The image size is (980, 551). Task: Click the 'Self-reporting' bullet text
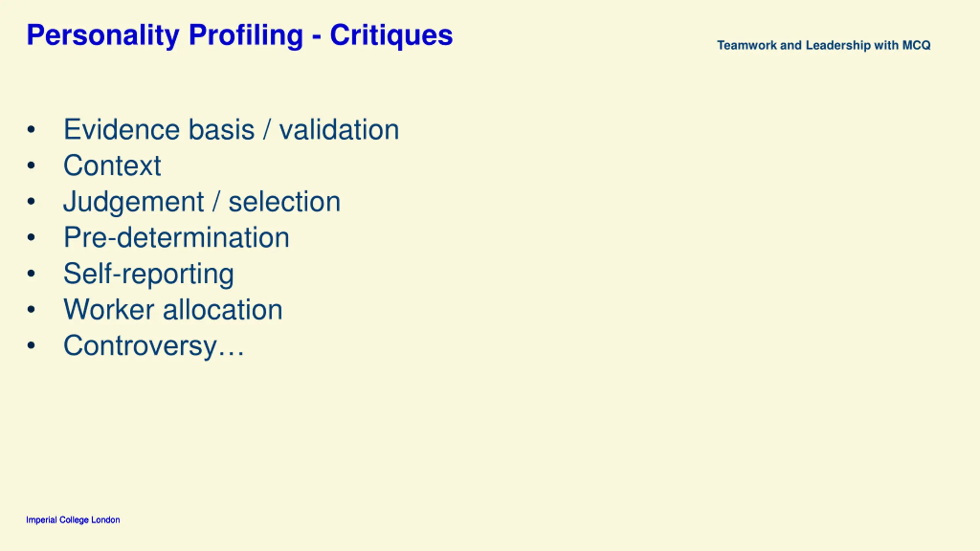tap(149, 274)
